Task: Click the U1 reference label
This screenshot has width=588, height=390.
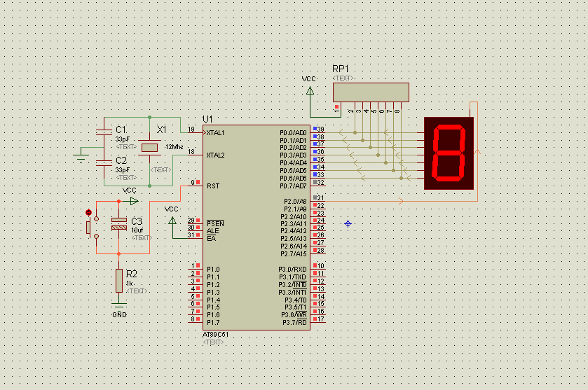Action: (207, 119)
